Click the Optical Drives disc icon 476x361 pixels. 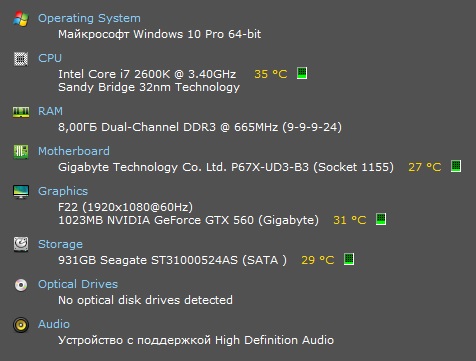pos(21,285)
